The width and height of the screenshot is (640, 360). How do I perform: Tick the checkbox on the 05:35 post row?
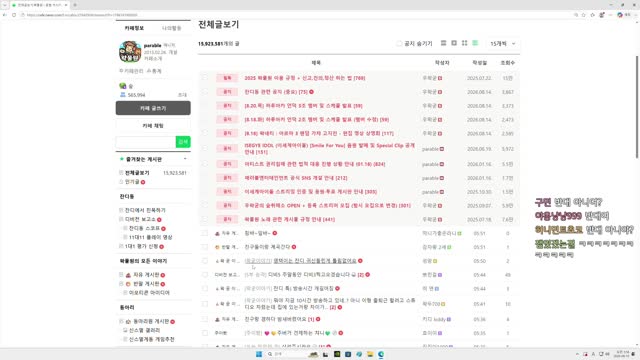205,333
